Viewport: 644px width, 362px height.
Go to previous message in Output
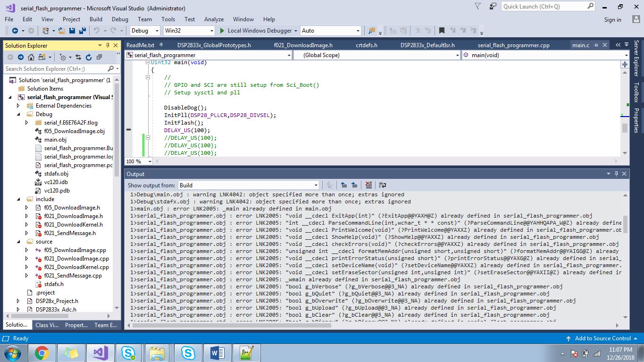[344, 185]
